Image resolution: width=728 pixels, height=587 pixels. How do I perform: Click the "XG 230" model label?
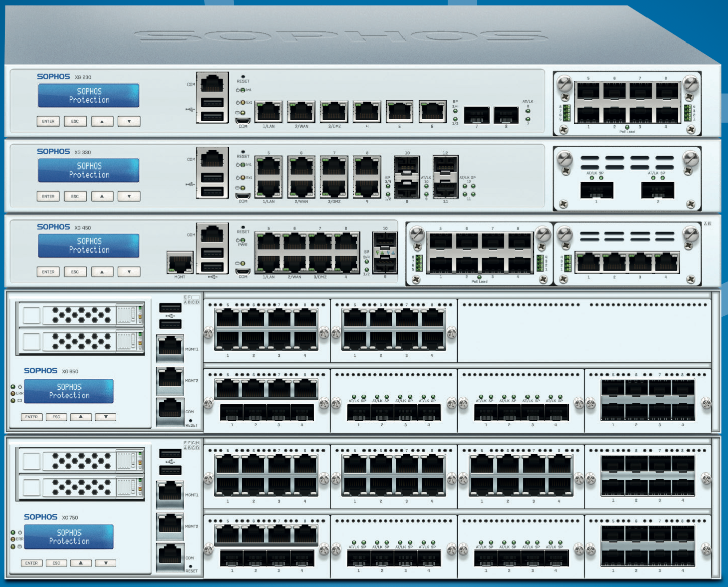[x=83, y=77]
